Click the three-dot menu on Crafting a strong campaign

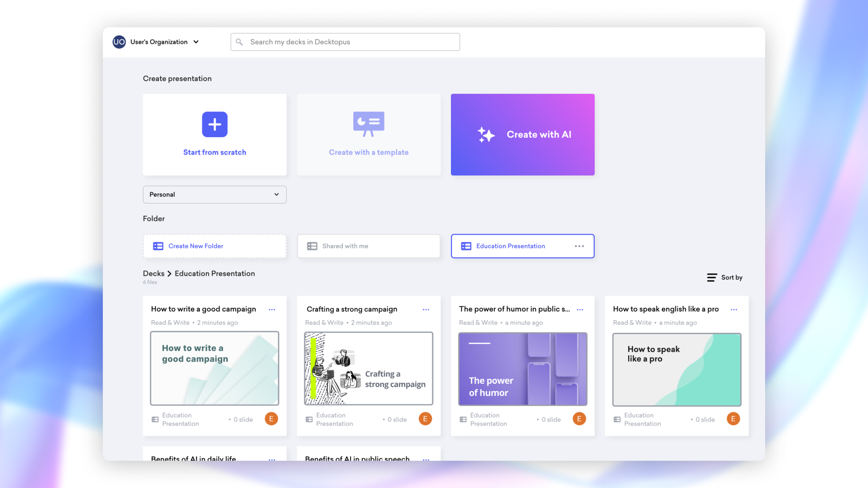click(x=426, y=309)
